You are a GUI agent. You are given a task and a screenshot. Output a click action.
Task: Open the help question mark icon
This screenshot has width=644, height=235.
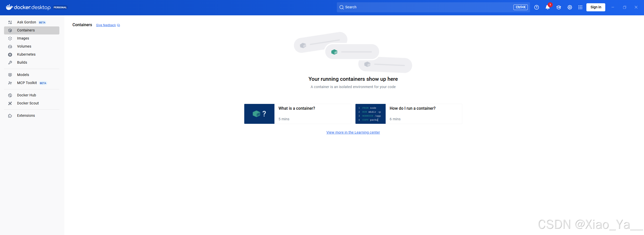coord(537,7)
